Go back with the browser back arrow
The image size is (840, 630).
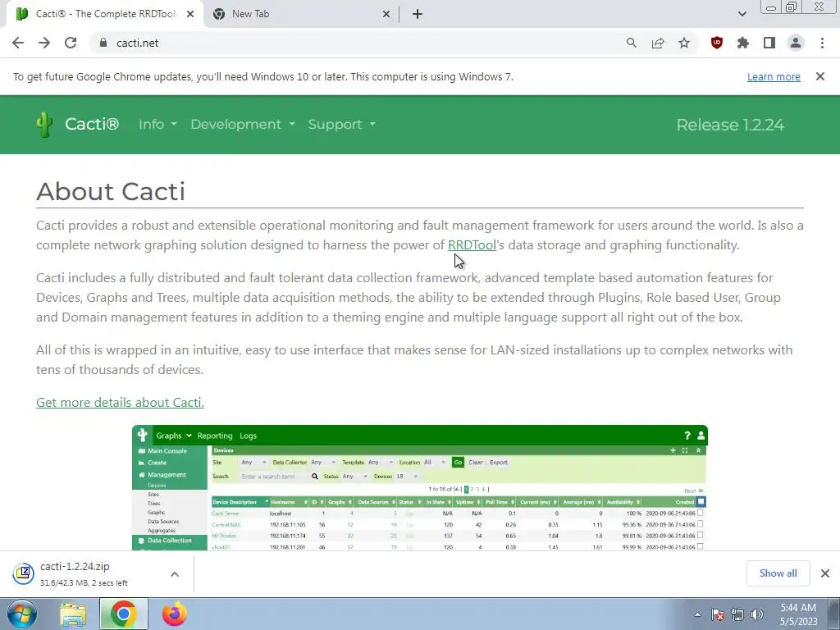(x=18, y=43)
